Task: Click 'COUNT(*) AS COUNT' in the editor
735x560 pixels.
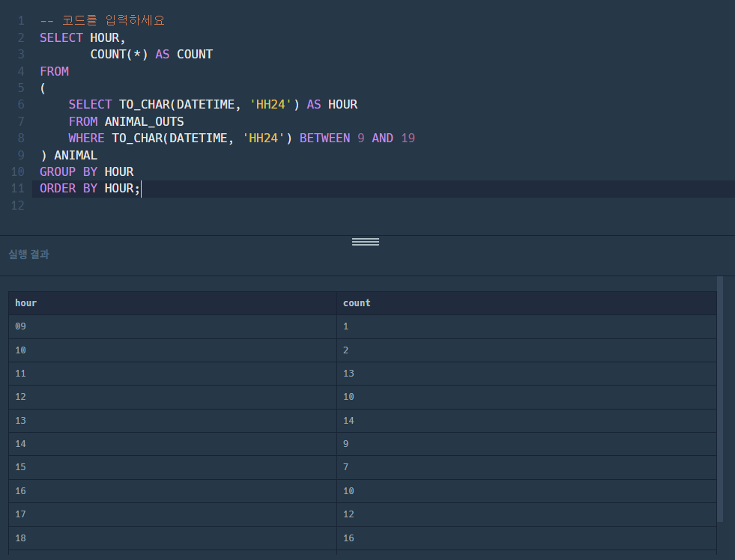Action: click(x=151, y=55)
